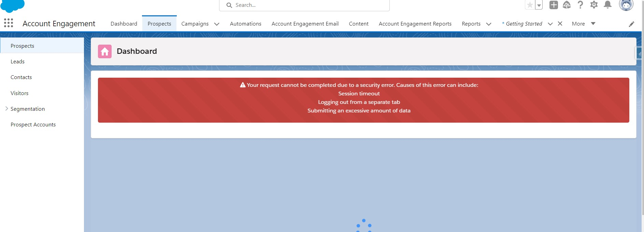The height and width of the screenshot is (232, 644).
Task: Open Segmentation in the sidebar
Action: [28, 109]
